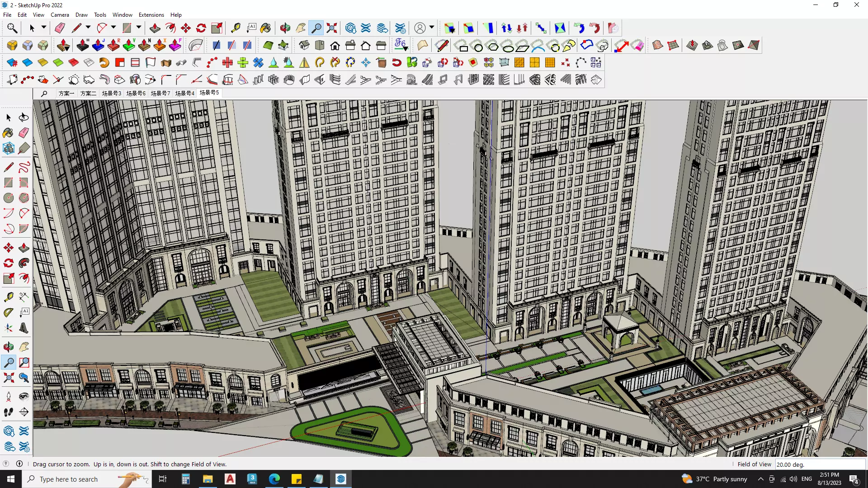The image size is (868, 488).
Task: Select the Push/Pull tool in top toolbar
Action: point(155,28)
